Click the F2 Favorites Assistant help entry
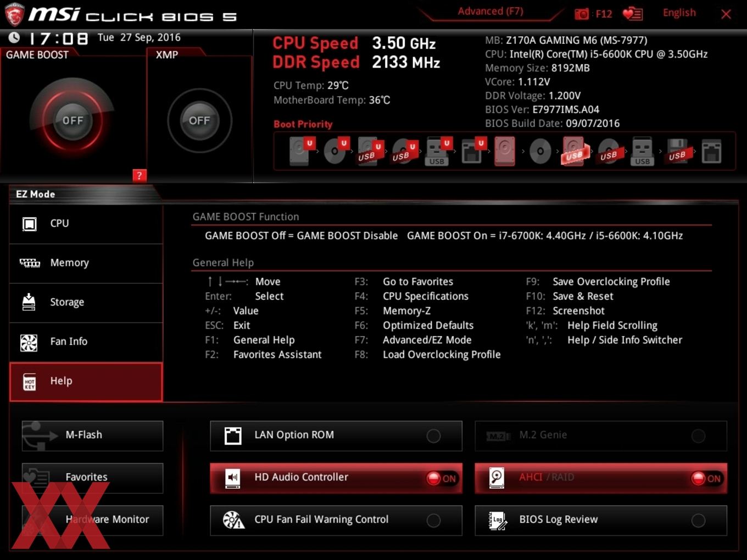747x560 pixels. 263,355
